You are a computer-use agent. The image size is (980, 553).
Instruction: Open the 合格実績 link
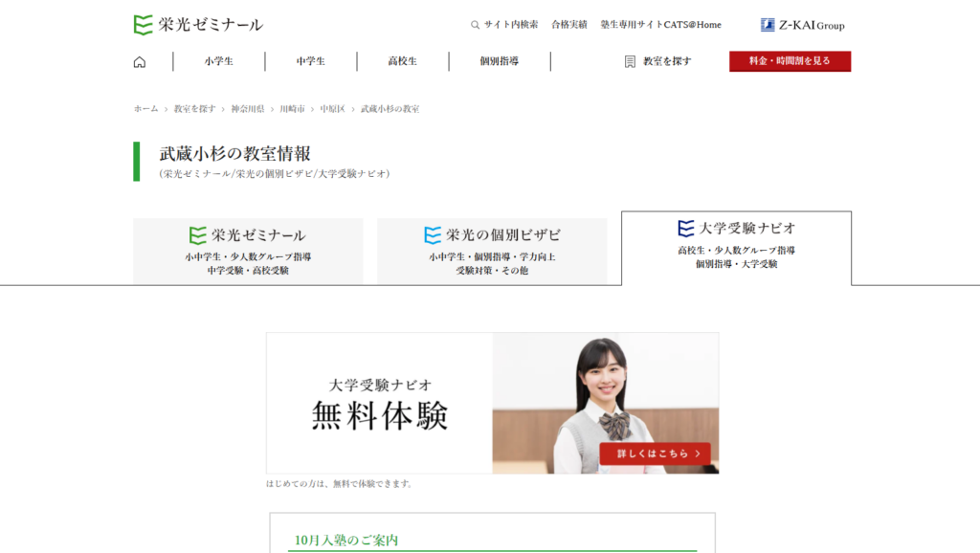point(569,25)
